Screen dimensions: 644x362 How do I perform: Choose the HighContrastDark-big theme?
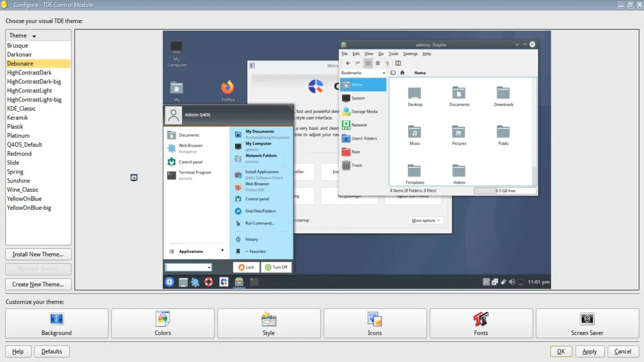click(x=38, y=82)
